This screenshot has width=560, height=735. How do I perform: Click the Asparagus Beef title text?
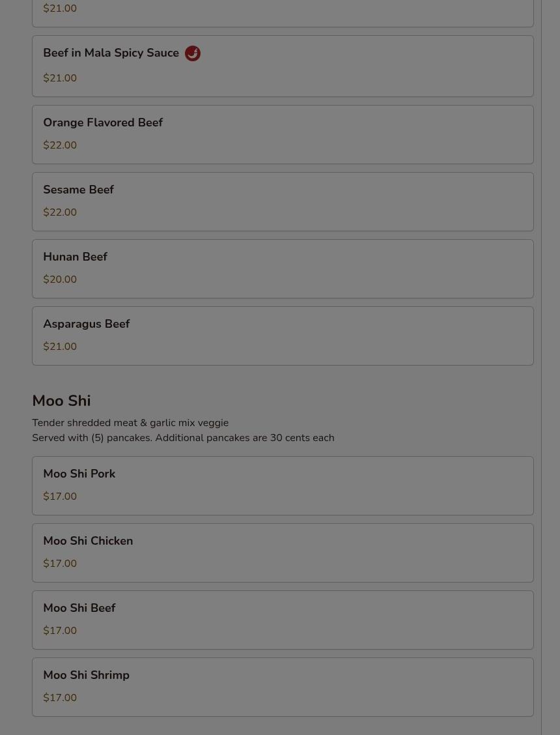click(x=86, y=324)
